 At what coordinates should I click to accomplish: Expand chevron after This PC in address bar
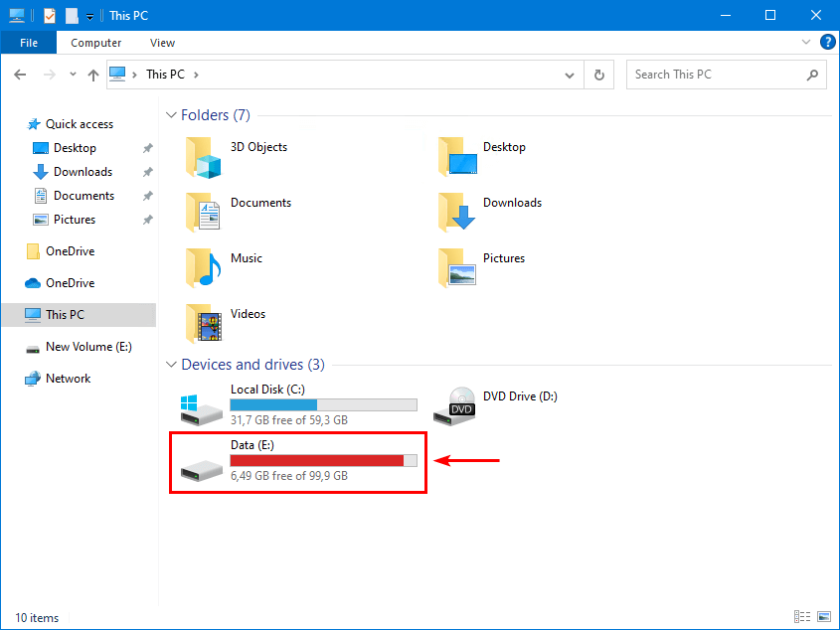(196, 75)
